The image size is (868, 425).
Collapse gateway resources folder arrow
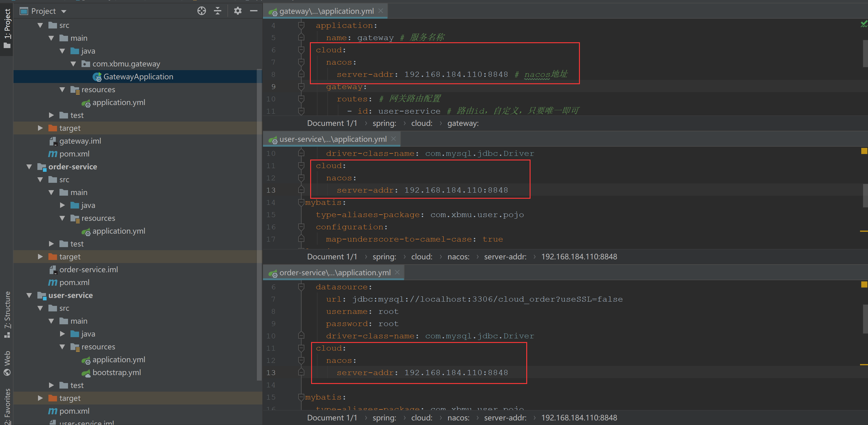[62, 89]
